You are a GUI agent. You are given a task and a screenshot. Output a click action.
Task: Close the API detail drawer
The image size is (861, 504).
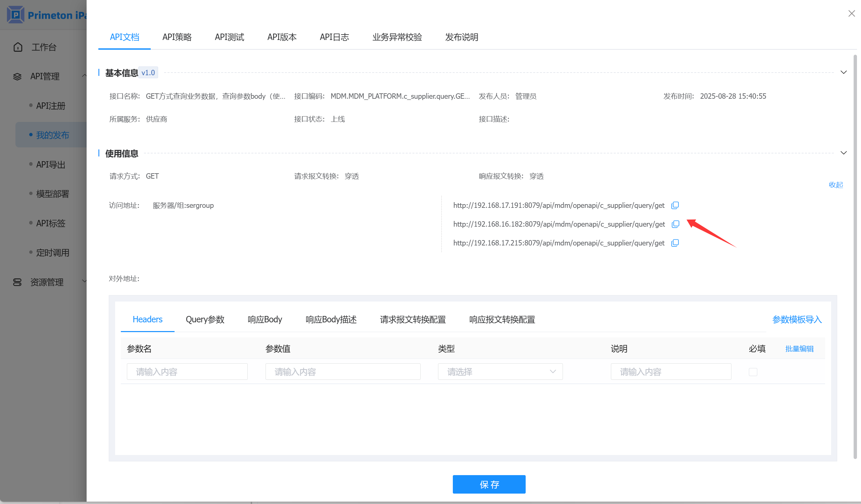pos(851,14)
